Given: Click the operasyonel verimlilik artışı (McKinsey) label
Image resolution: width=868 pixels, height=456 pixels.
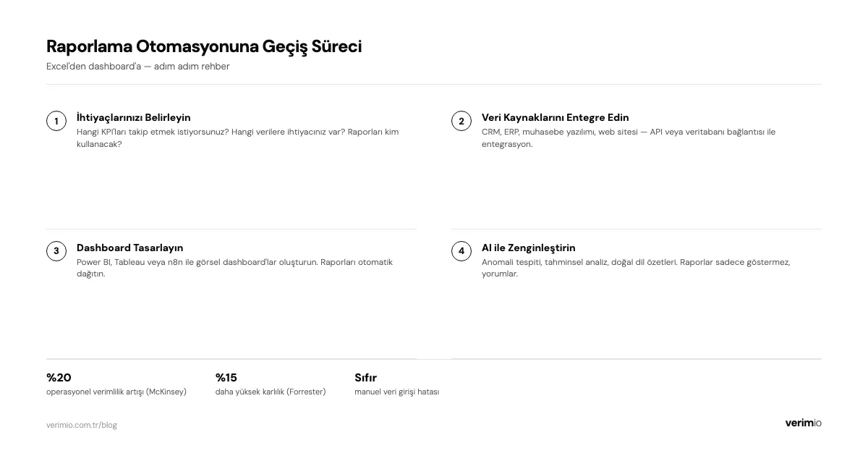Looking at the screenshot, I should (116, 392).
